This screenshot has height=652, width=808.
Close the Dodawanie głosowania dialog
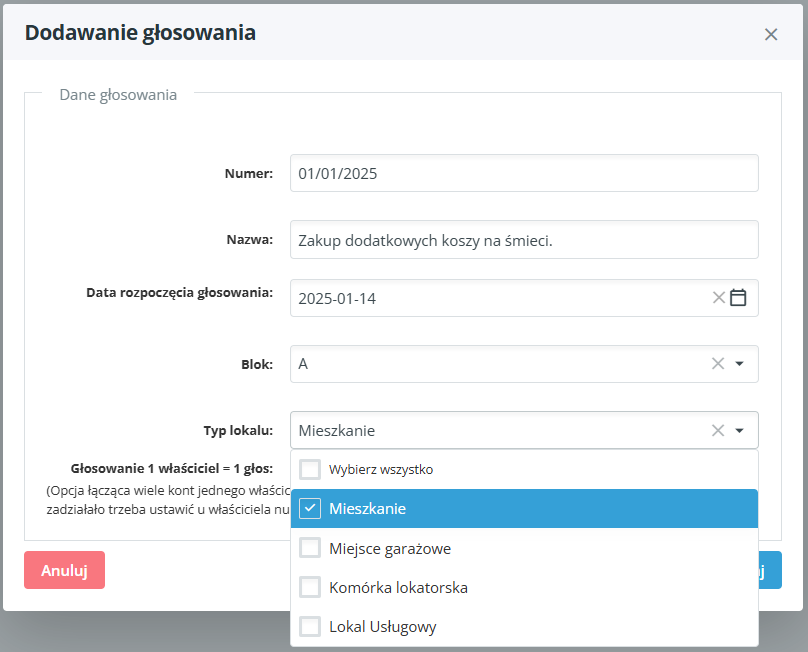(x=771, y=34)
